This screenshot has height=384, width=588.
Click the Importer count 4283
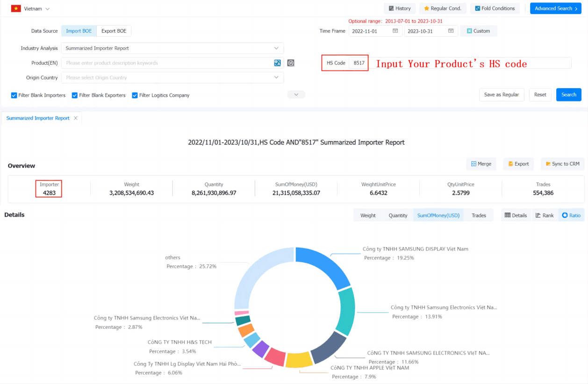(49, 193)
